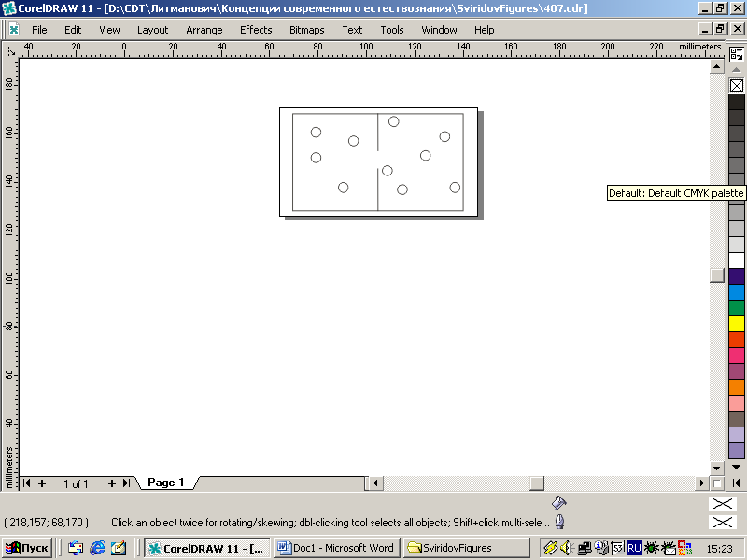Image resolution: width=747 pixels, height=560 pixels.
Task: Click the fill color indicator box
Action: click(x=722, y=503)
